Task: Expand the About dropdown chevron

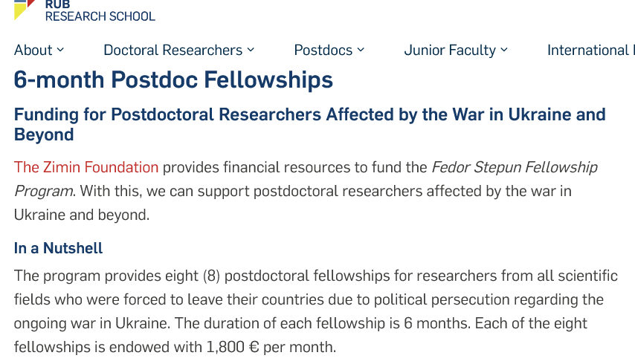Action: [61, 50]
